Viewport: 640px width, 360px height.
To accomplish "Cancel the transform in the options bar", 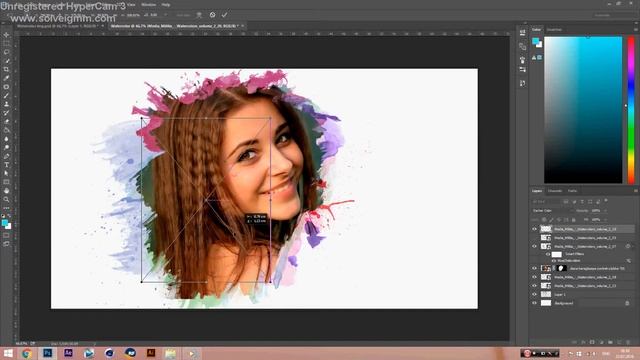I will click(x=212, y=15).
